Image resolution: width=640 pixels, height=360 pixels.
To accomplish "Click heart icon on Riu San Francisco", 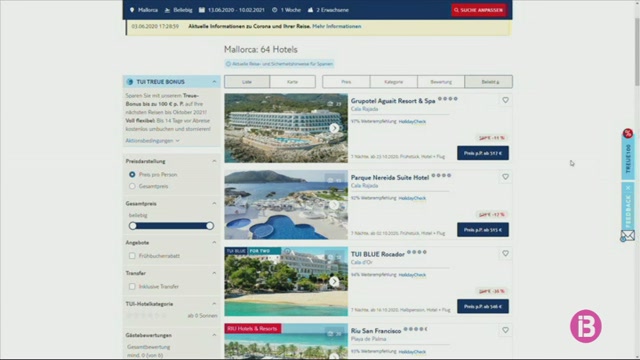I will 505,330.
